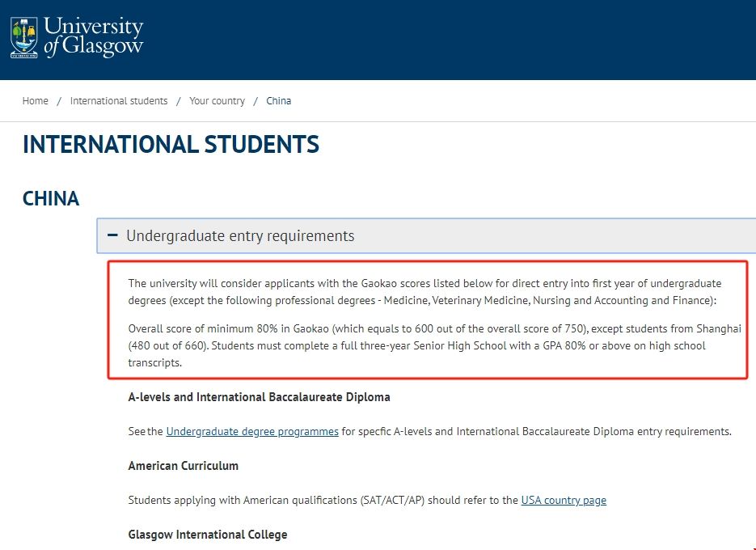Open the Undergraduate degree programmes link
The height and width of the screenshot is (550, 756).
pyautogui.click(x=252, y=432)
